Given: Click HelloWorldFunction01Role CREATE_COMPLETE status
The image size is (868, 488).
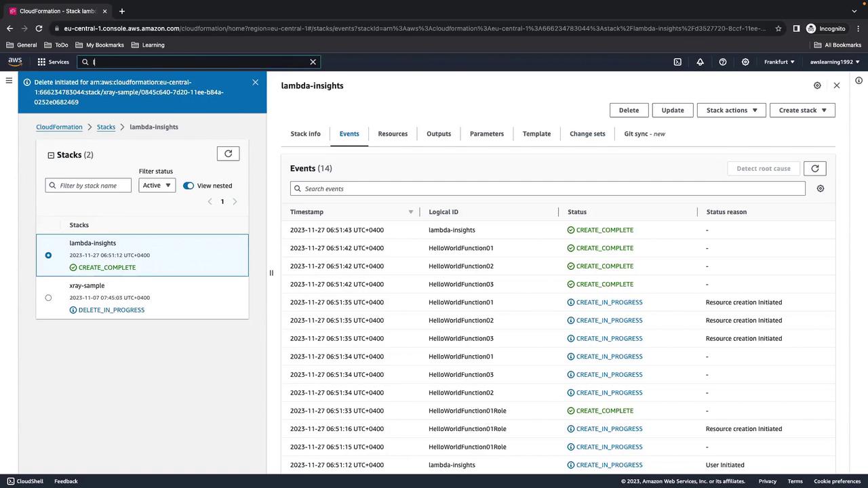Looking at the screenshot, I should tap(600, 411).
